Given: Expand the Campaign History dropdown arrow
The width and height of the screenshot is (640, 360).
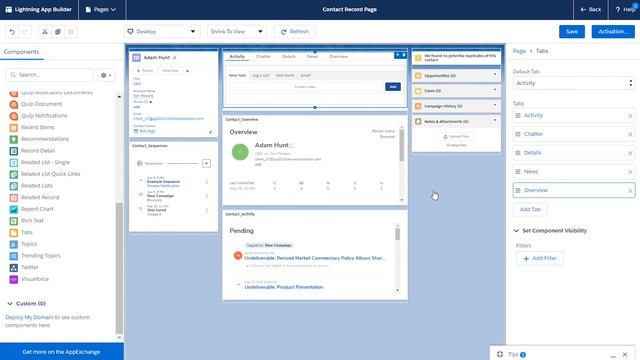Looking at the screenshot, I should [x=495, y=105].
